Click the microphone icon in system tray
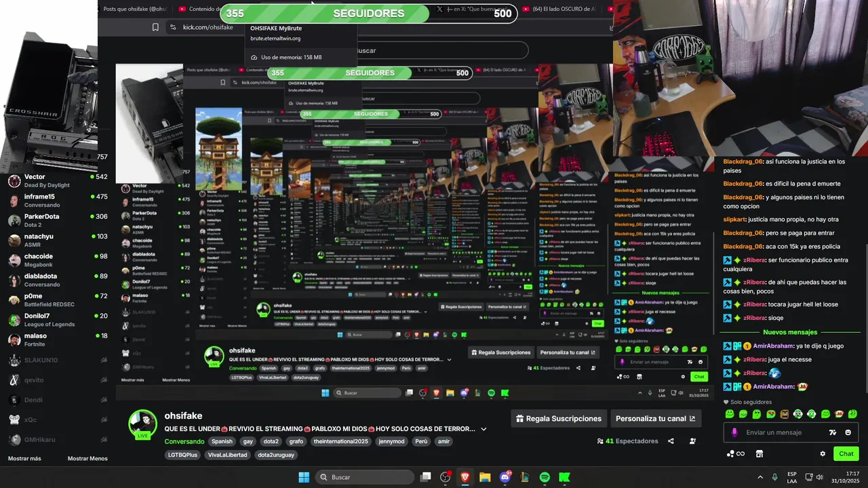Screen dimensions: 868x488 774,477
